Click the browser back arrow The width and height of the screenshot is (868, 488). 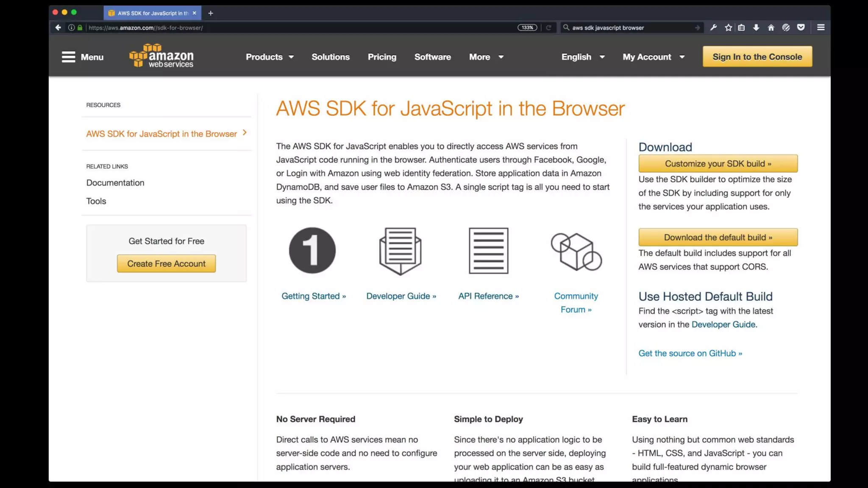[x=58, y=28]
